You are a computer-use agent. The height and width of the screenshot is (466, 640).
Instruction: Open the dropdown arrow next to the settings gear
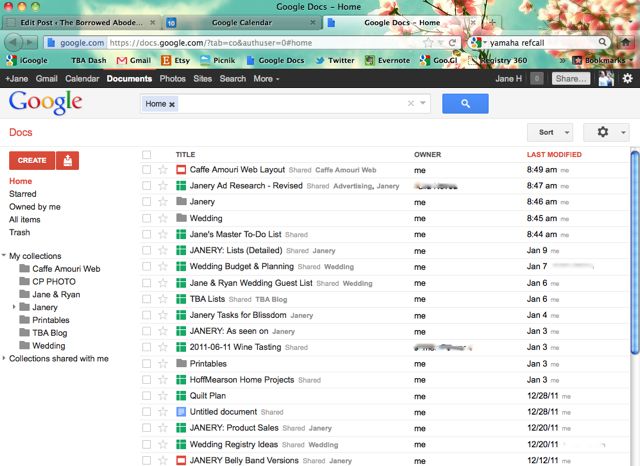point(623,132)
